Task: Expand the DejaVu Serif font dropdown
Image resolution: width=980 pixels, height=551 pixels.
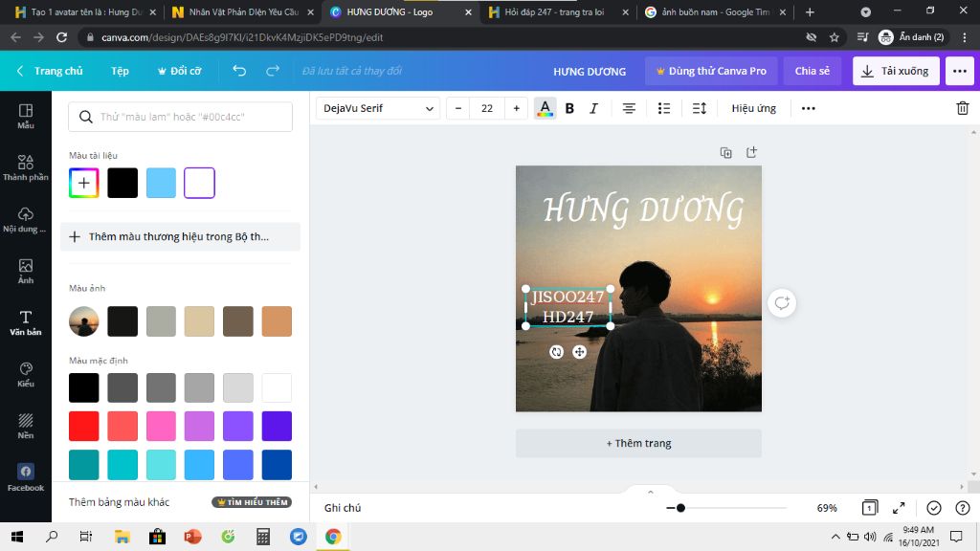Action: [378, 108]
